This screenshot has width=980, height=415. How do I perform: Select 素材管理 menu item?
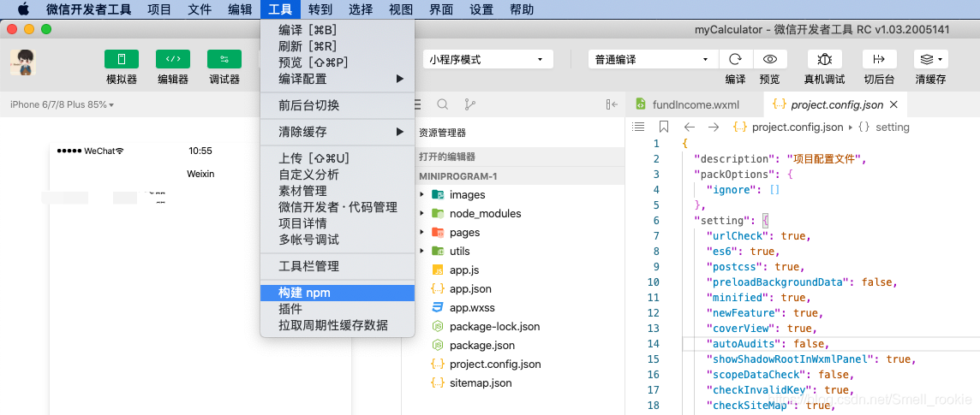tap(338, 191)
